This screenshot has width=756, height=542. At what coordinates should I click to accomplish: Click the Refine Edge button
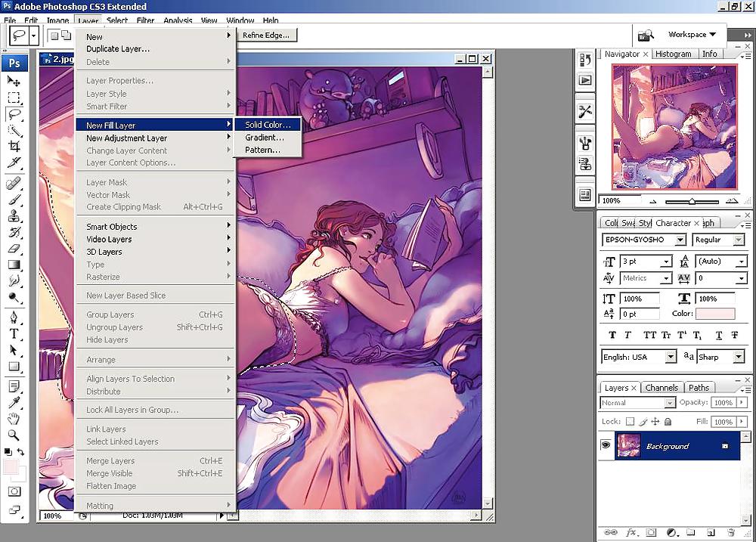tap(266, 36)
